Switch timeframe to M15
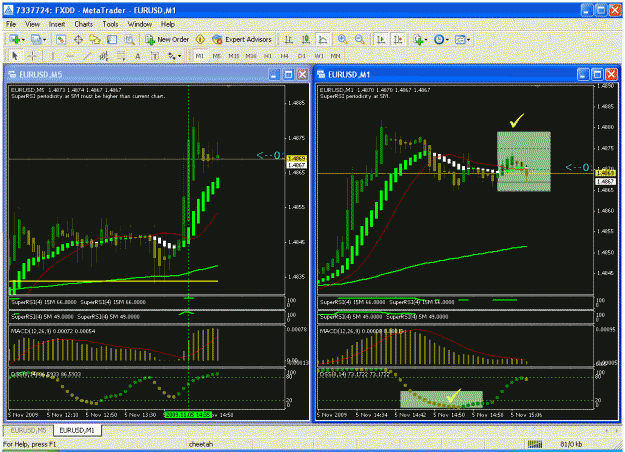The height and width of the screenshot is (452, 625). coord(234,56)
